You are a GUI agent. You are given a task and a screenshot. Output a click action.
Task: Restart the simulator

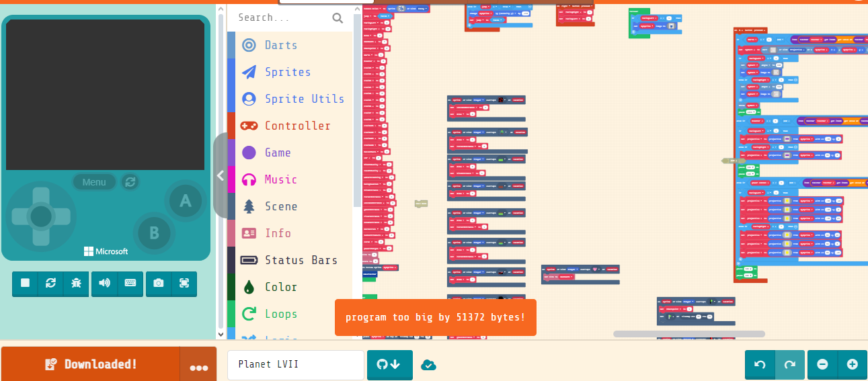50,284
